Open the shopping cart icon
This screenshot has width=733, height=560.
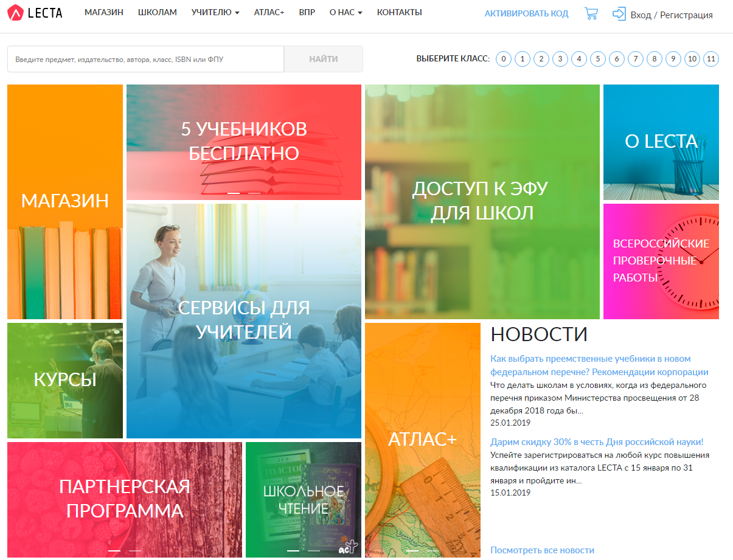591,13
